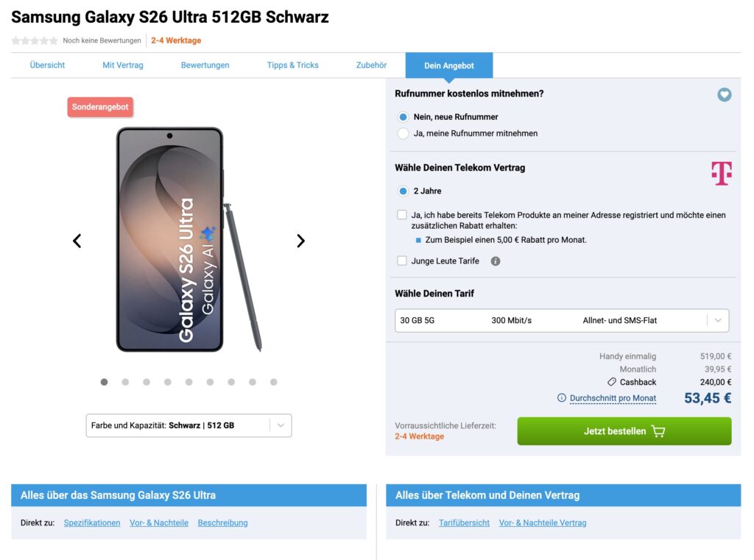Viewport: 754px width, 560px height.
Task: Check the existing Telekom products discount box
Action: [x=402, y=215]
